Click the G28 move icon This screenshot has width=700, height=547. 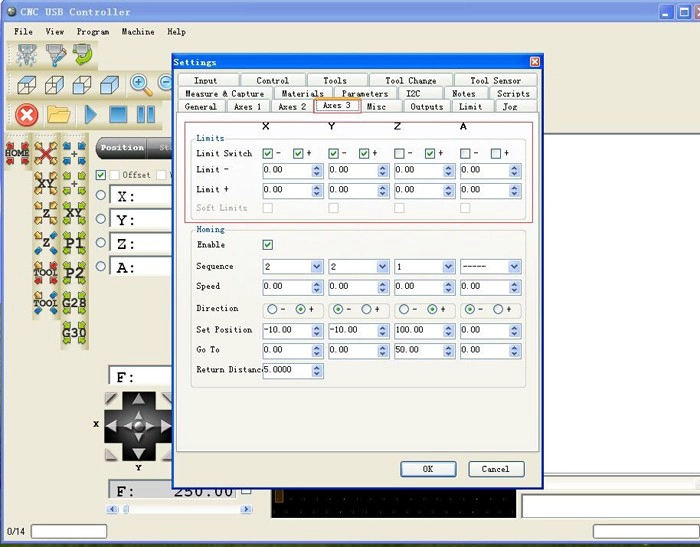pos(74,303)
